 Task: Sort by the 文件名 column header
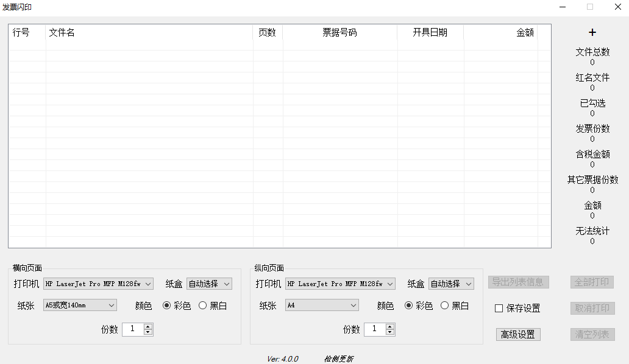pos(149,32)
